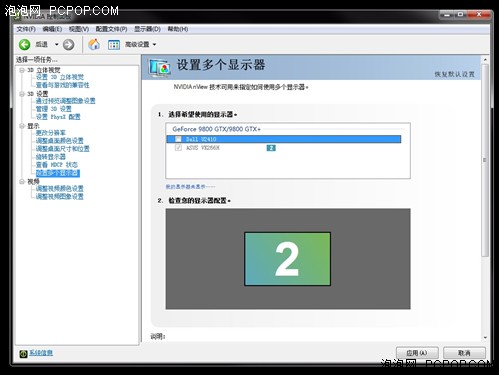Click the 显示 category label
499x375 pixels.
pyautogui.click(x=33, y=126)
